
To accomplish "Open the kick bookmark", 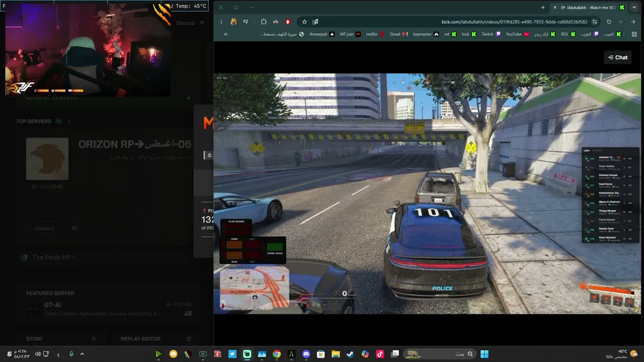I will click(469, 34).
